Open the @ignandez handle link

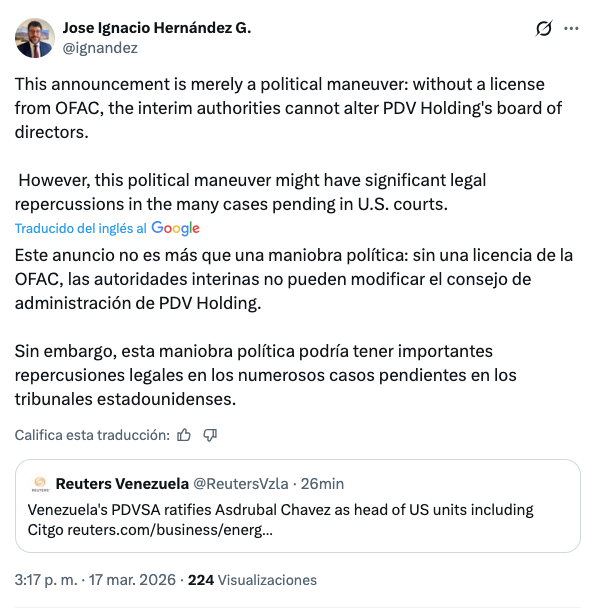[100, 48]
